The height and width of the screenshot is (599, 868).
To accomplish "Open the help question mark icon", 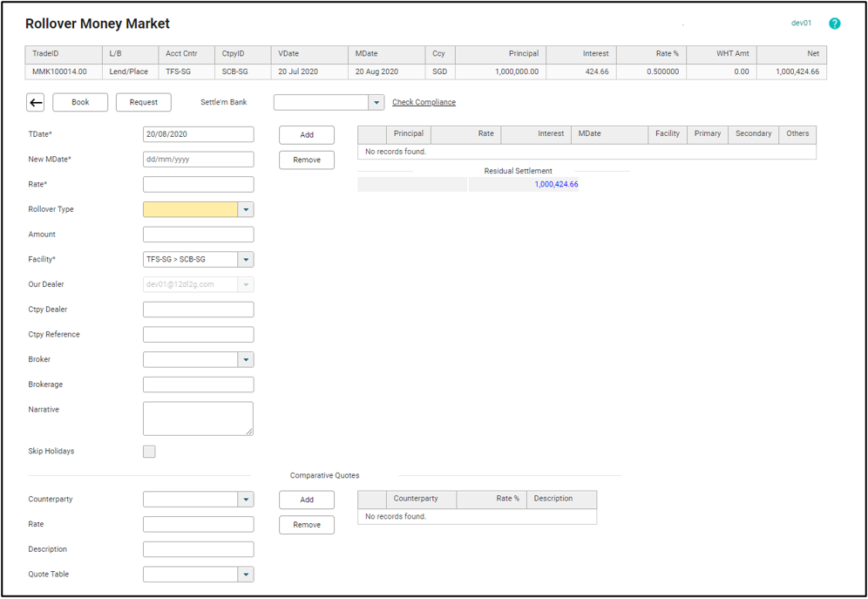I will 834,24.
